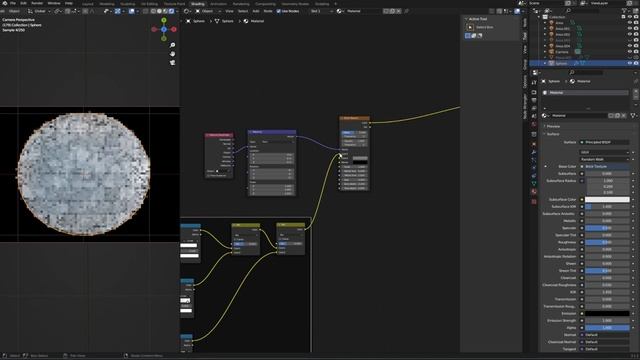
Task: Open the Options sidebar tab
Action: (525, 81)
